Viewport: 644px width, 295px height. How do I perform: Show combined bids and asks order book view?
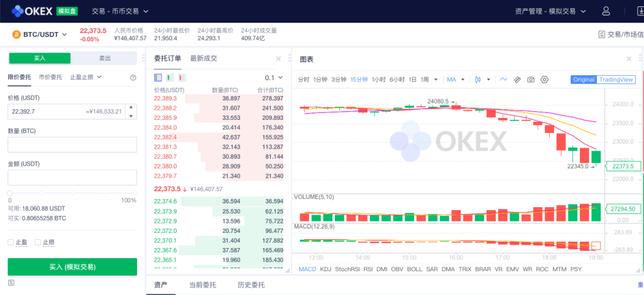click(158, 77)
